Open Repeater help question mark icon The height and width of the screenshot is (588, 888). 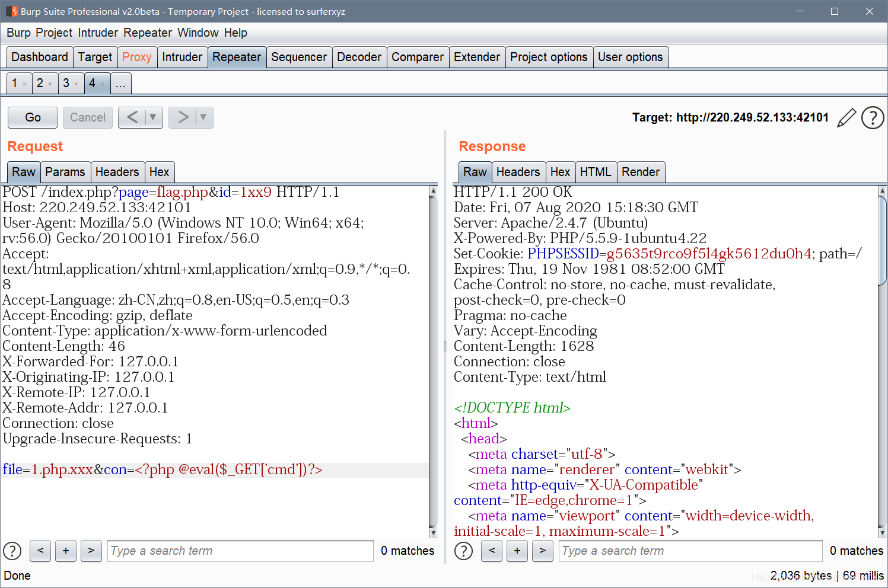[873, 117]
